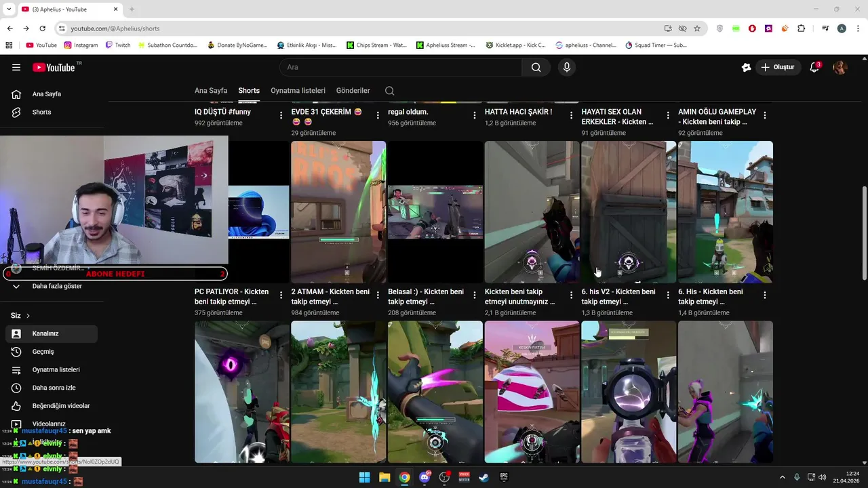The width and height of the screenshot is (868, 488).
Task: Go to Ana Sayfa channel tab
Action: [x=211, y=91]
